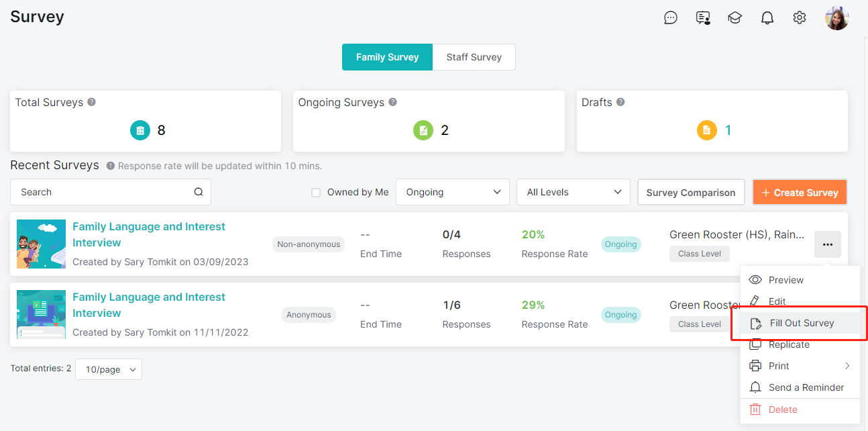The width and height of the screenshot is (868, 431).
Task: Open the user profile avatar
Action: pyautogui.click(x=836, y=18)
